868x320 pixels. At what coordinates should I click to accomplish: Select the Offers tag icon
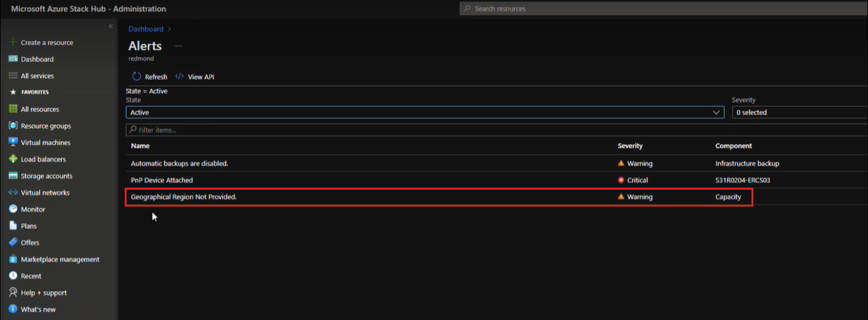click(x=13, y=243)
